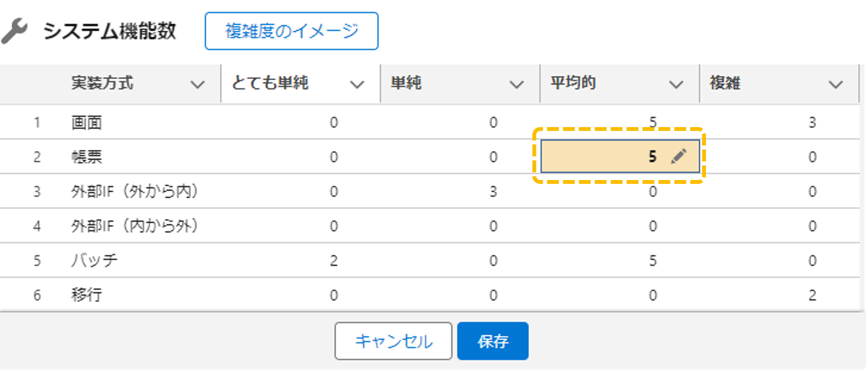Click the バッチ row's とても単純 value 2
The image size is (868, 372).
click(x=334, y=261)
